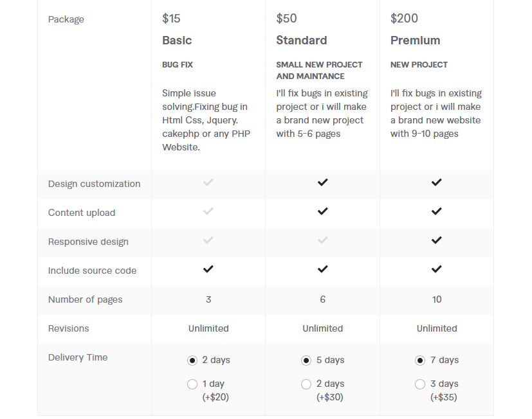The image size is (532, 419).
Task: Click Basic Include source code checkmark
Action: [x=208, y=269]
